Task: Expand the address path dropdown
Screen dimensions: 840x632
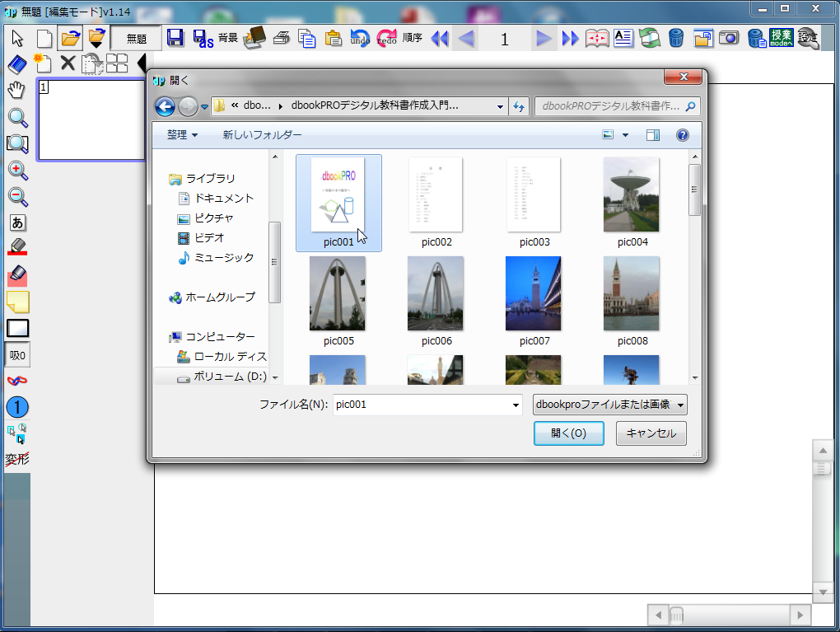Action: (500, 106)
